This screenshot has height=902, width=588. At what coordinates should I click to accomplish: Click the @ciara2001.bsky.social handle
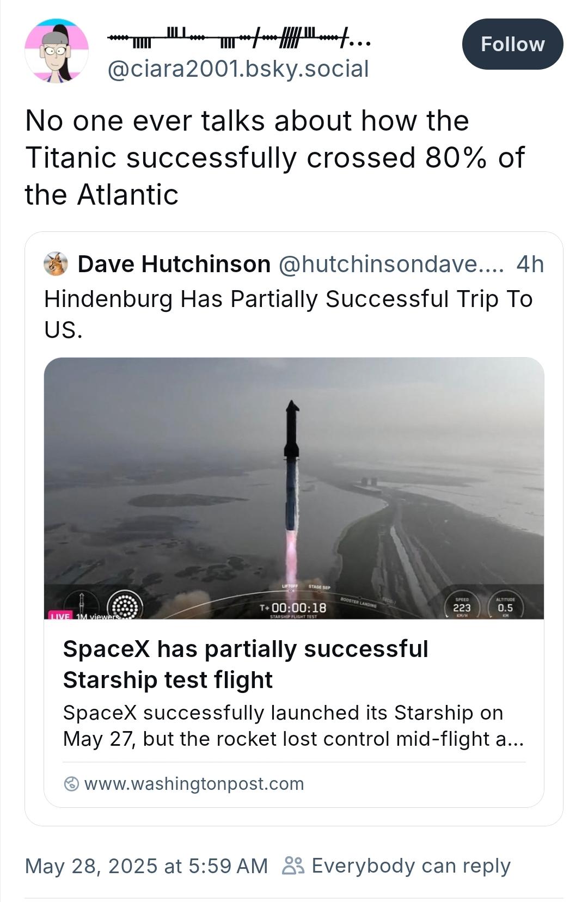click(238, 69)
